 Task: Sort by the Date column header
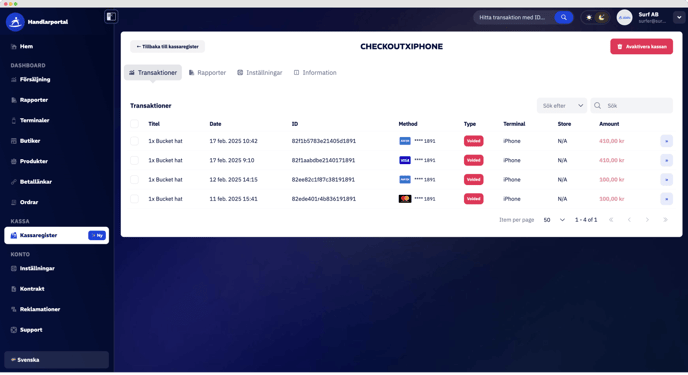[x=215, y=124]
